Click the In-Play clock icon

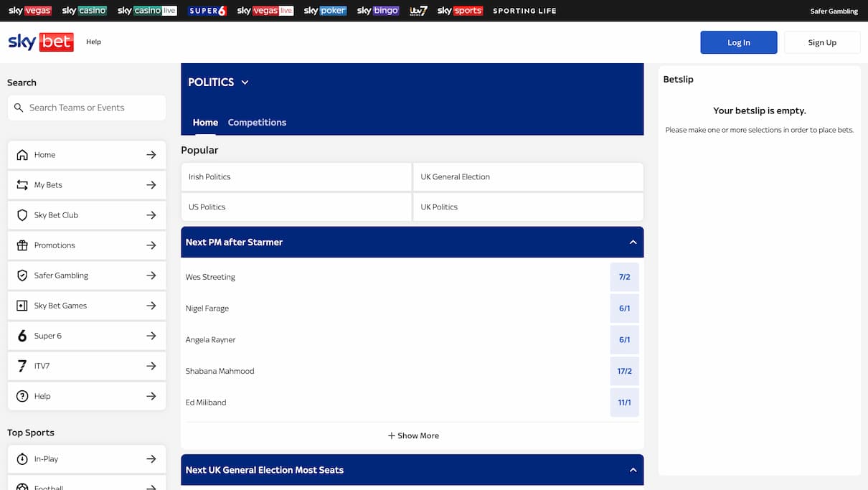(22, 458)
